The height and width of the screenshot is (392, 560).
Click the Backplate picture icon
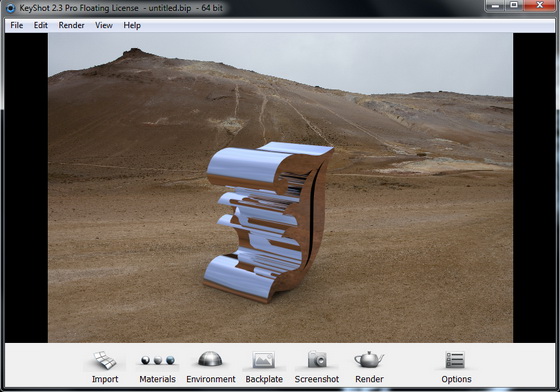264,360
